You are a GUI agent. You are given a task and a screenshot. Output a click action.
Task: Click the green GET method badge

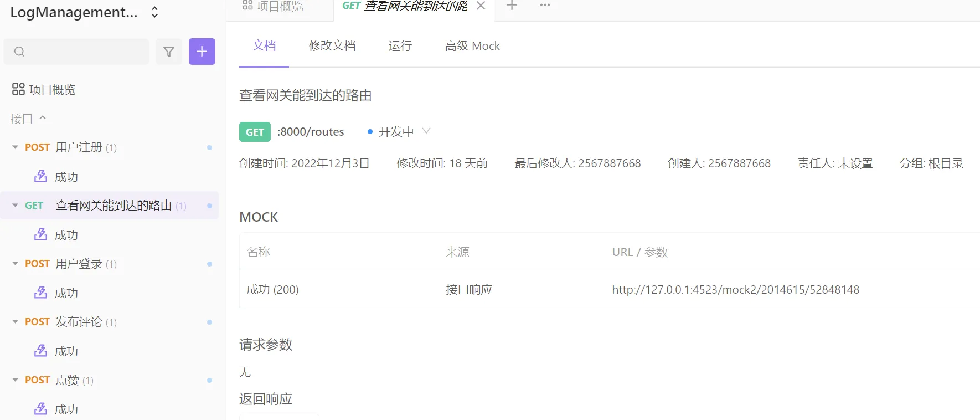click(255, 132)
